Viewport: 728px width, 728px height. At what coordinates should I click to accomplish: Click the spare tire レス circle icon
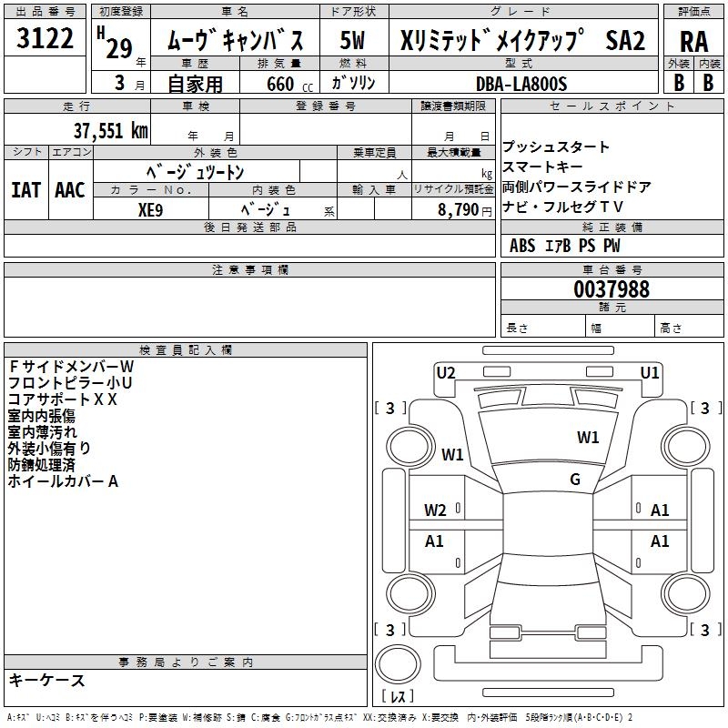pyautogui.click(x=398, y=664)
